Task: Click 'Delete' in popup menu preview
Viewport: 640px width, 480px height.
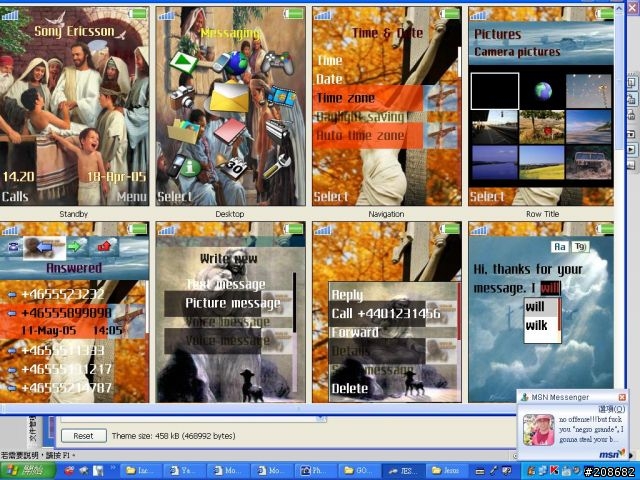Action: click(349, 389)
